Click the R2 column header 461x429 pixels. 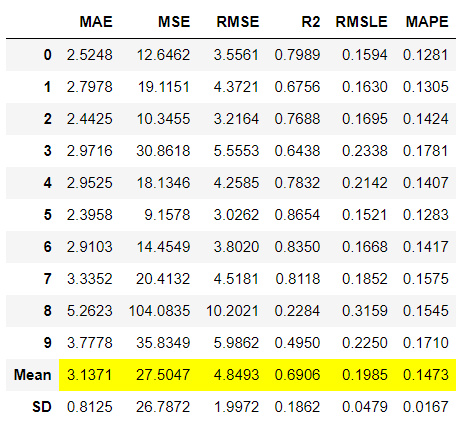click(311, 22)
